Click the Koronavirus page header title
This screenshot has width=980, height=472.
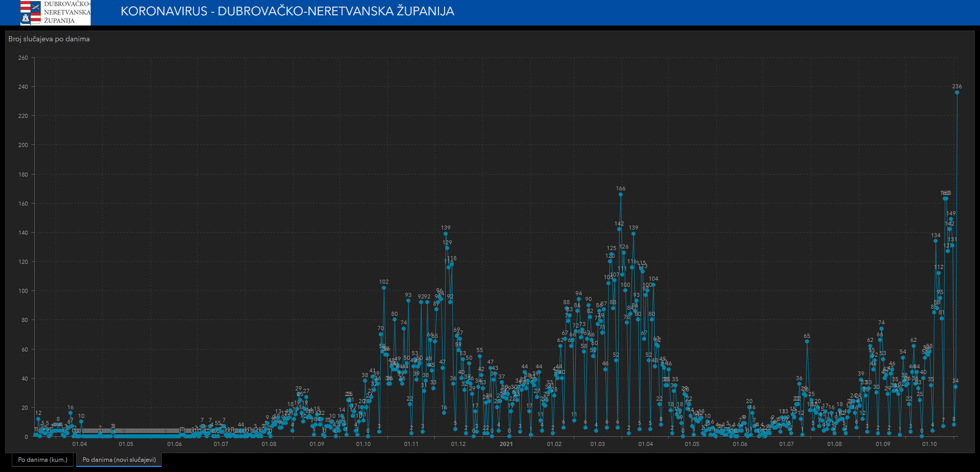[287, 11]
